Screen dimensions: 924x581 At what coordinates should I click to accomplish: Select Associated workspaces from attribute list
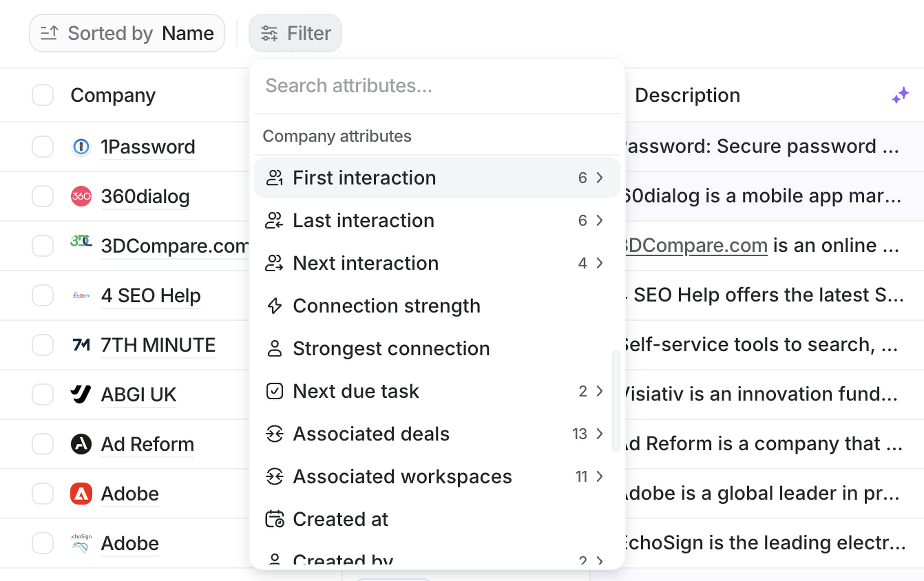point(402,477)
